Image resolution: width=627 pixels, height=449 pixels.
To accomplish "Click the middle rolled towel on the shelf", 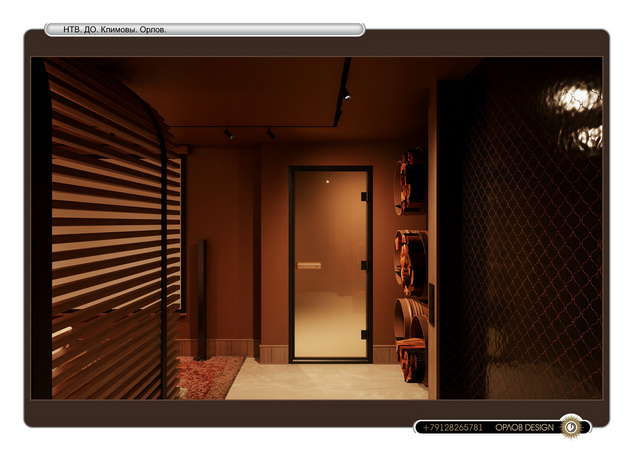I will click(x=412, y=260).
